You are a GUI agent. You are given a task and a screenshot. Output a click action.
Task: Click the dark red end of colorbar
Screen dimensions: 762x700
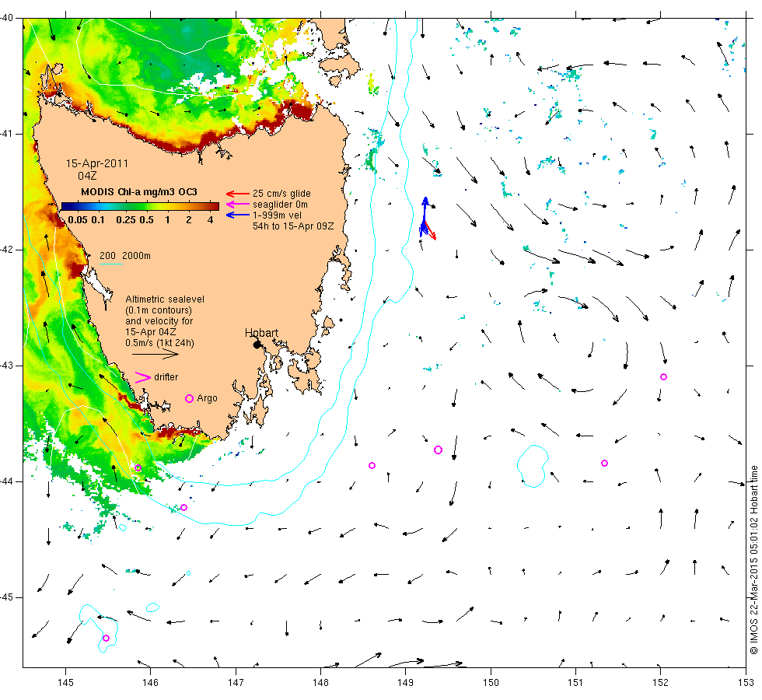pos(215,206)
